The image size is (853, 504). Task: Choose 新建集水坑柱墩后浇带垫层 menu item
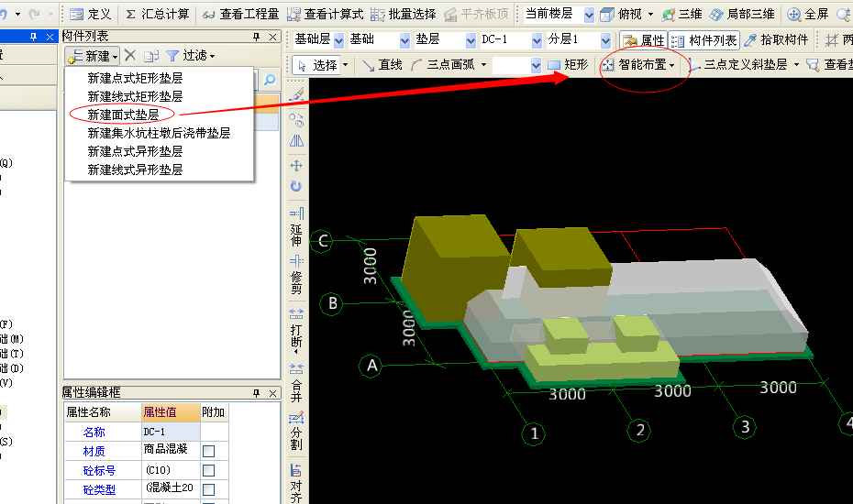coord(159,133)
